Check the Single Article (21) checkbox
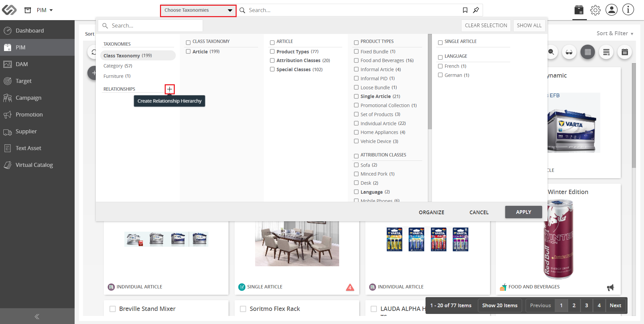The width and height of the screenshot is (644, 324). click(x=356, y=96)
